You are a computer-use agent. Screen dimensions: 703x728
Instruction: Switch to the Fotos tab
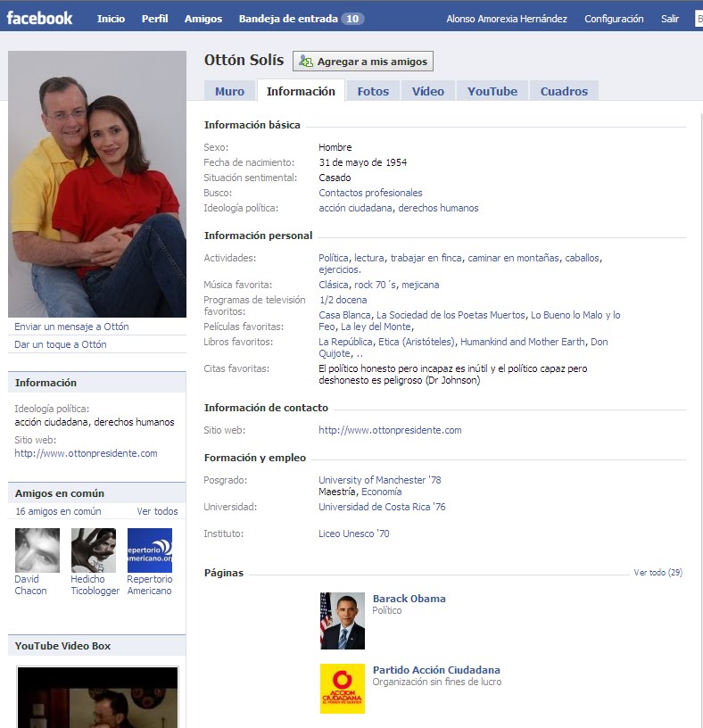pyautogui.click(x=373, y=91)
